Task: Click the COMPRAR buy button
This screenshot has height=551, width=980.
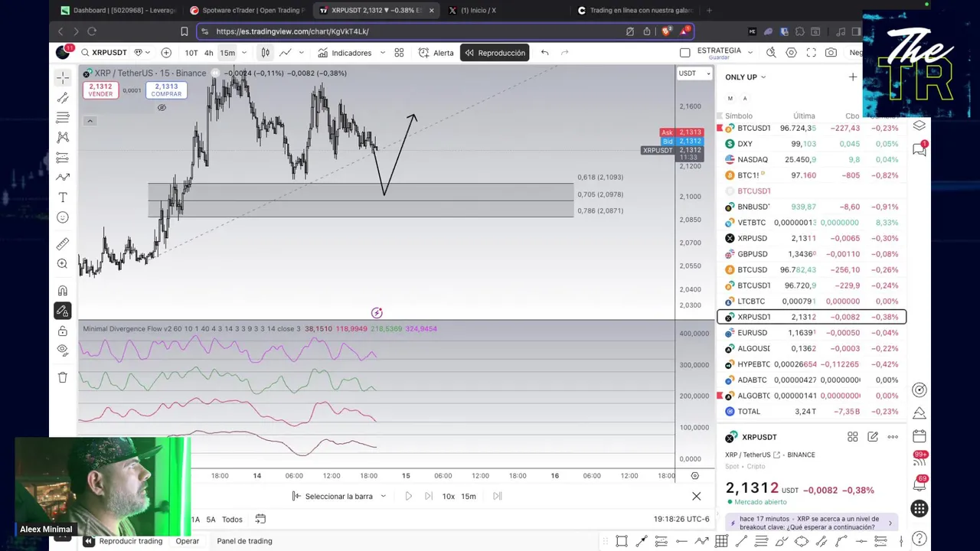Action: [x=166, y=90]
